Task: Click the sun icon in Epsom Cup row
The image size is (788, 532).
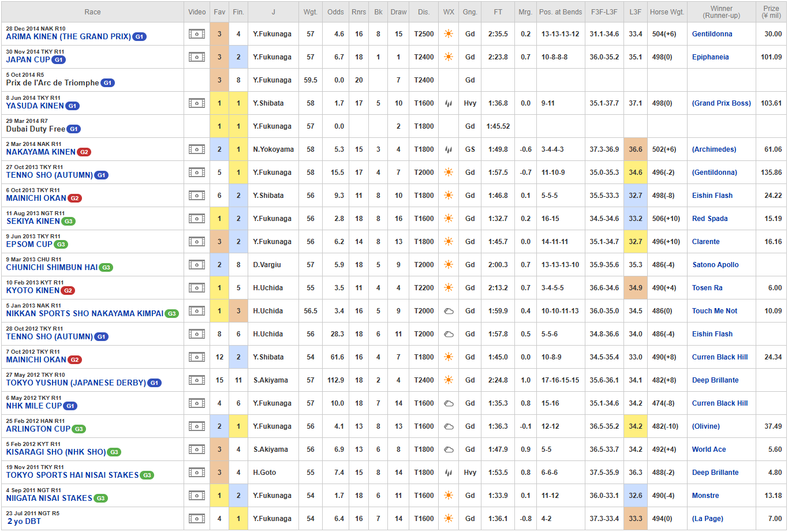Action: (x=449, y=242)
